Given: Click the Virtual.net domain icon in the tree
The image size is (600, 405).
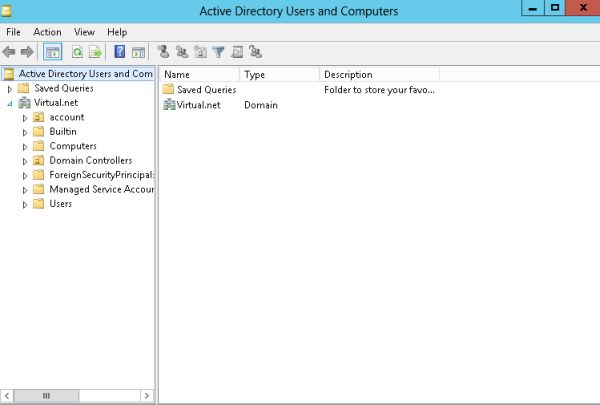Looking at the screenshot, I should click(x=24, y=103).
